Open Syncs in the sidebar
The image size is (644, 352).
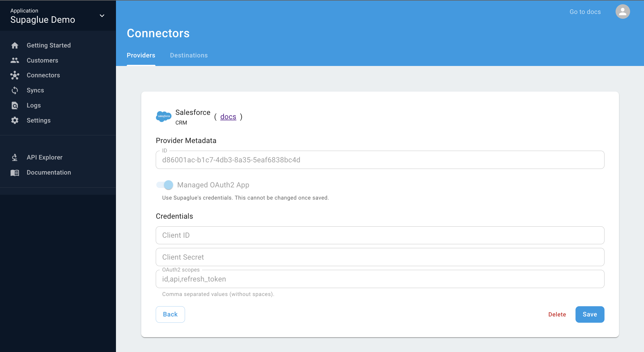coord(58,90)
